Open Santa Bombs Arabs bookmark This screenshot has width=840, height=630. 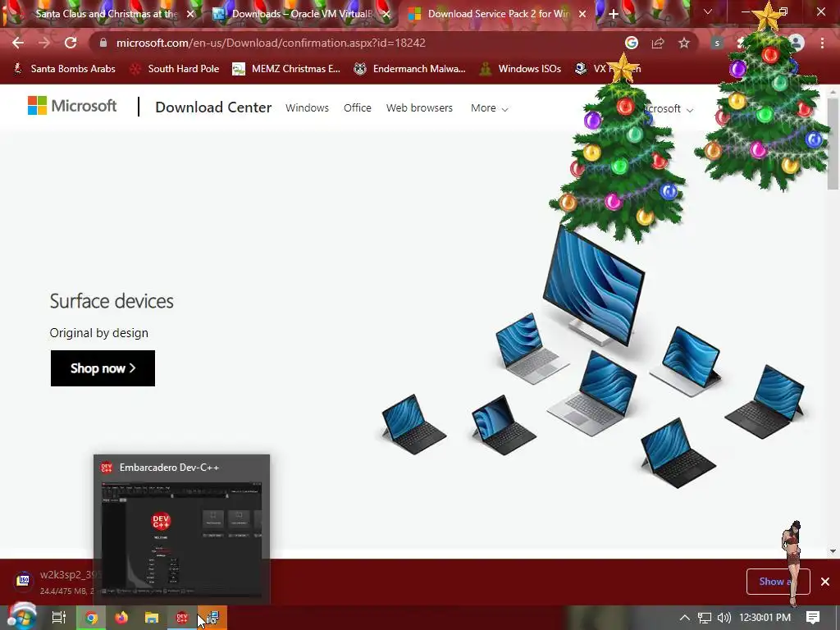[x=64, y=69]
